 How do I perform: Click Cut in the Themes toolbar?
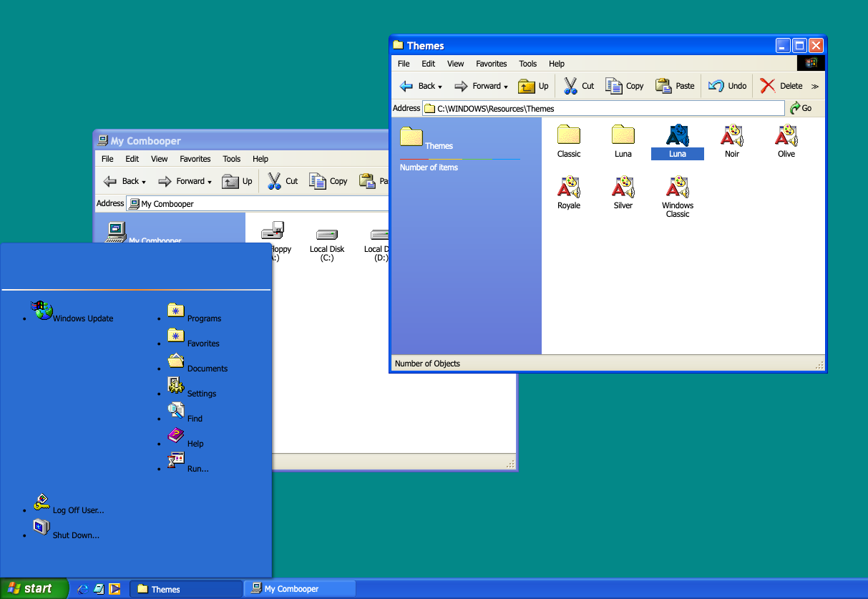[x=578, y=86]
